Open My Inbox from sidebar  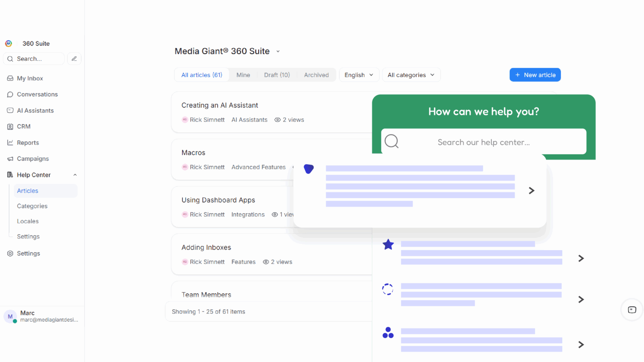30,78
